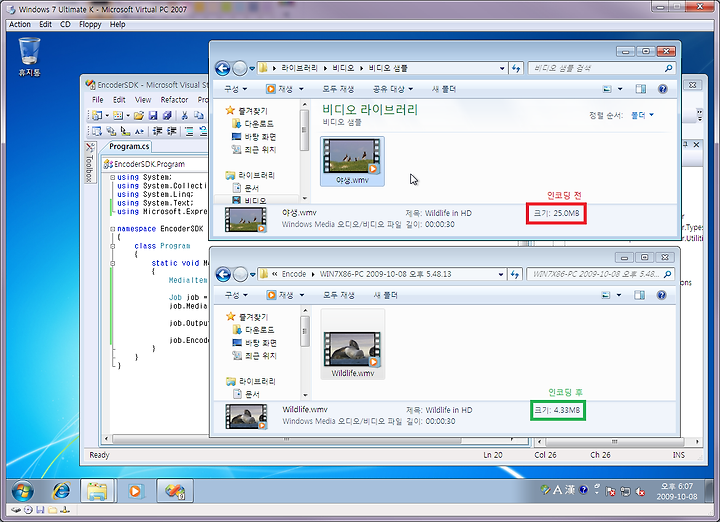This screenshot has width=720, height=522.
Task: Open Edit menu in Visual Studio
Action: tap(119, 100)
